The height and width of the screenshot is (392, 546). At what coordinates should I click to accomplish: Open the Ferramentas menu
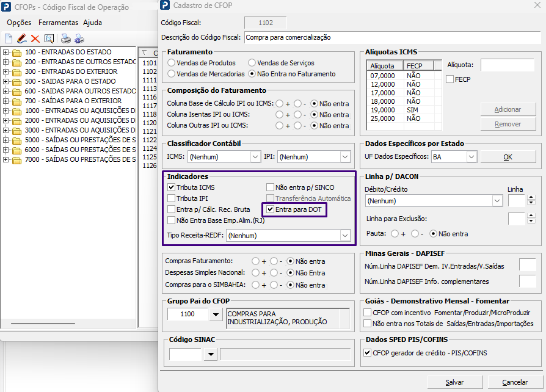tap(58, 23)
